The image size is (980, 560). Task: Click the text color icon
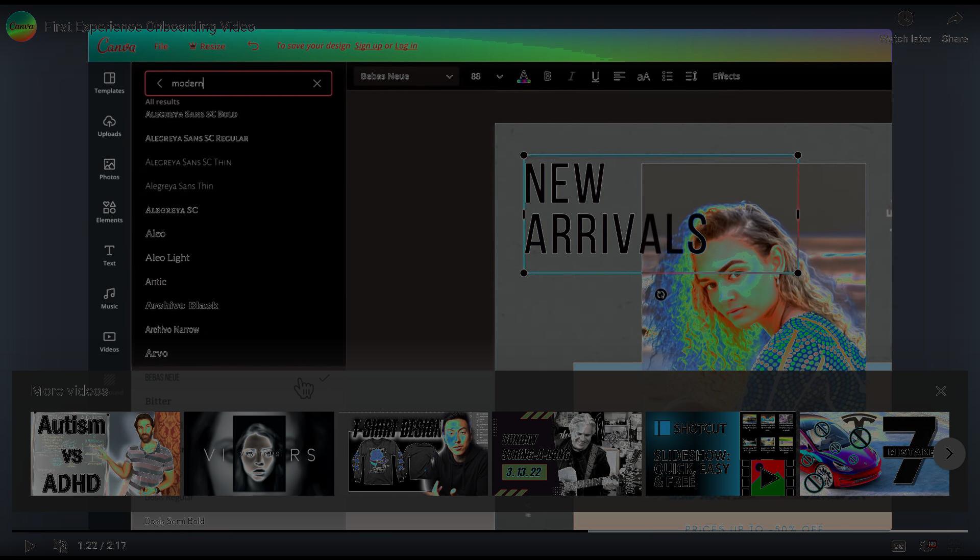coord(523,77)
